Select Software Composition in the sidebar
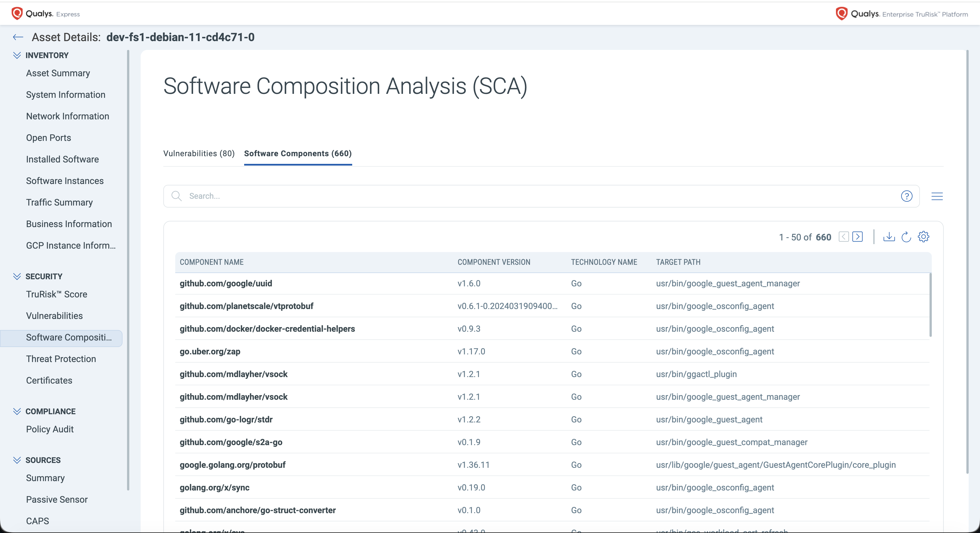 (61, 338)
